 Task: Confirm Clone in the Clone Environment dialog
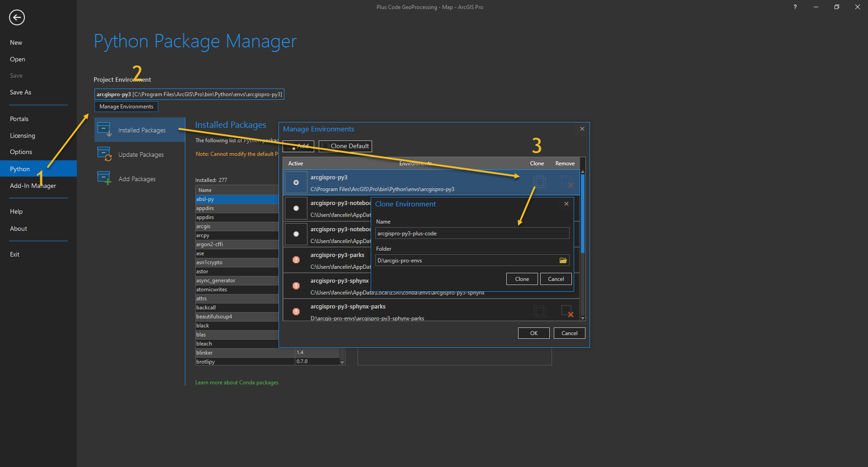(x=522, y=279)
